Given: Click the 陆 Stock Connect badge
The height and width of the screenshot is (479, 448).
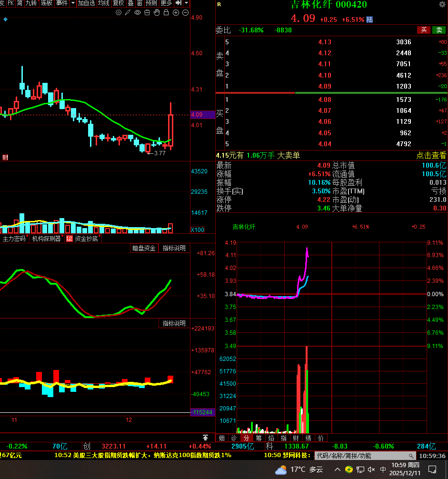Looking at the screenshot, I should pyautogui.click(x=369, y=20).
